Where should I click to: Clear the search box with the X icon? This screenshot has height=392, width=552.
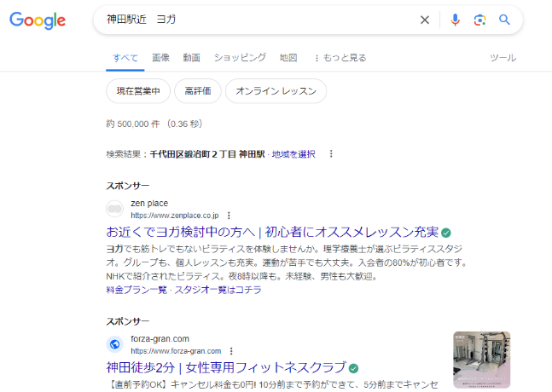point(425,20)
